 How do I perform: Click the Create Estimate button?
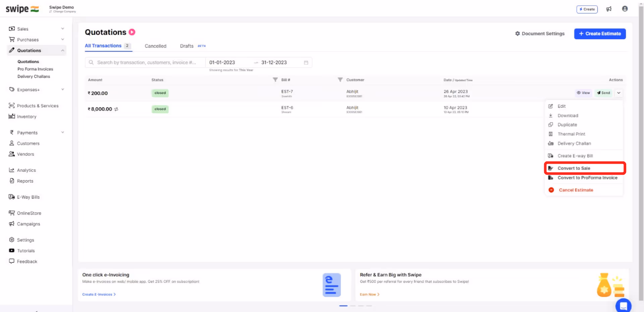[600, 34]
